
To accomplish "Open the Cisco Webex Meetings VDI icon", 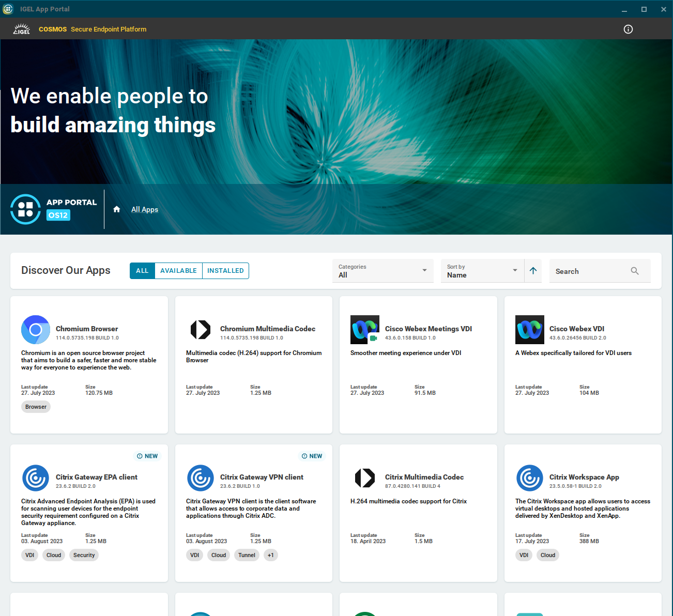I will pos(364,330).
